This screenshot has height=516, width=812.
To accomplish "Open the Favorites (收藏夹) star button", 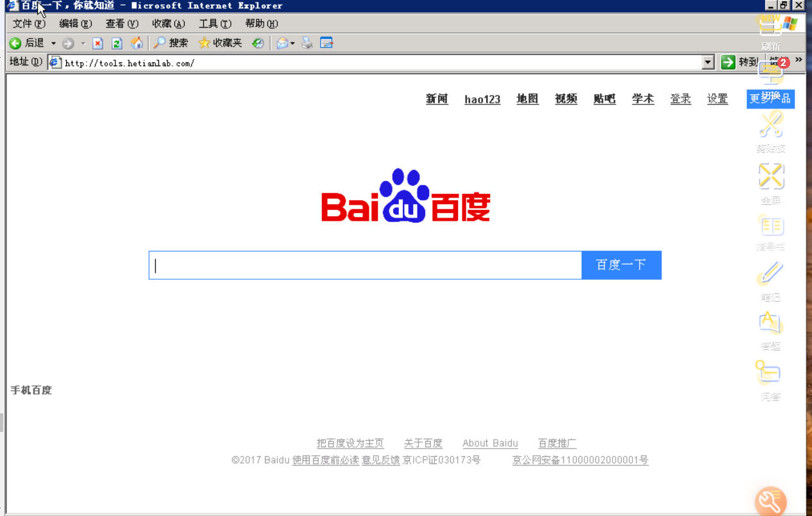I will [220, 43].
